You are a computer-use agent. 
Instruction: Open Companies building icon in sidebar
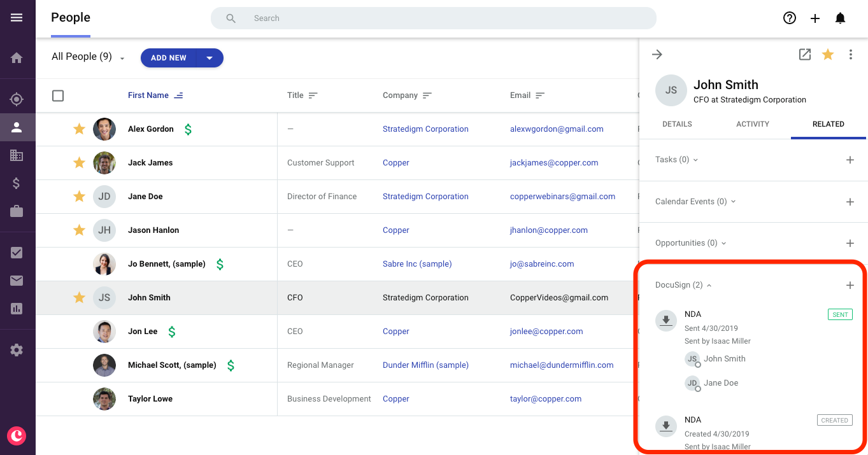[x=17, y=155]
